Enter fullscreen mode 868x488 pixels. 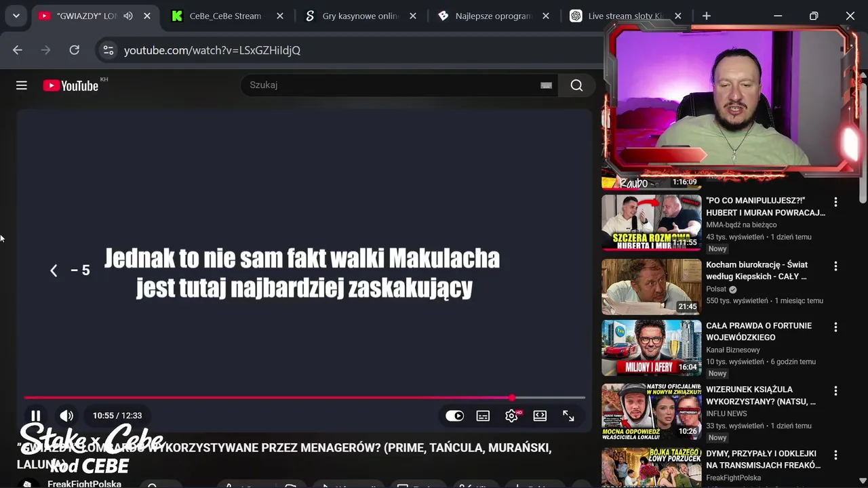click(x=568, y=416)
